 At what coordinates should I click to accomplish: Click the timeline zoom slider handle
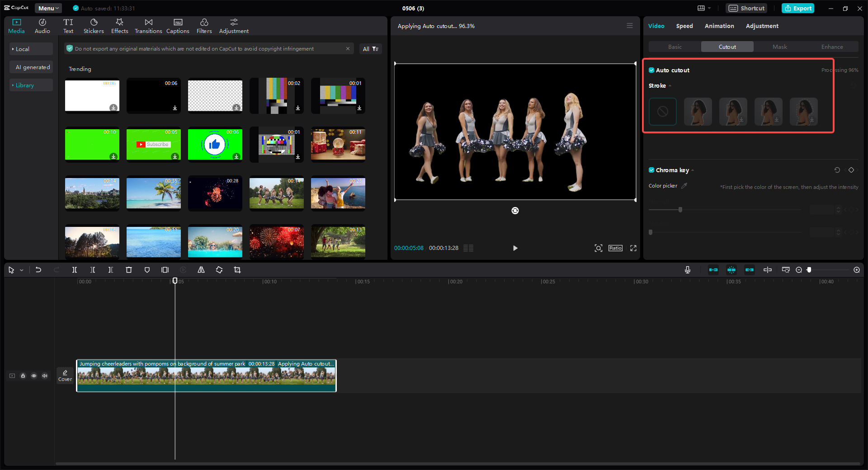809,270
